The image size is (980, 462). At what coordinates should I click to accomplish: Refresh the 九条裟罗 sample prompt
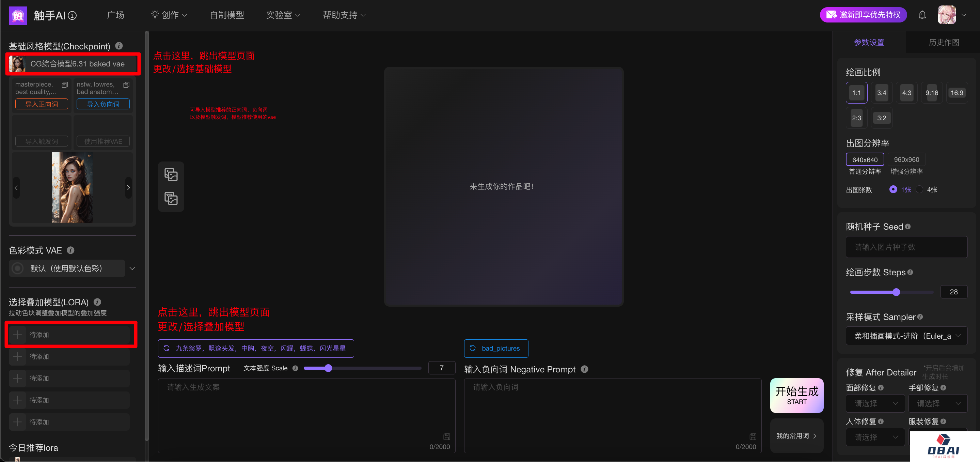[167, 348]
